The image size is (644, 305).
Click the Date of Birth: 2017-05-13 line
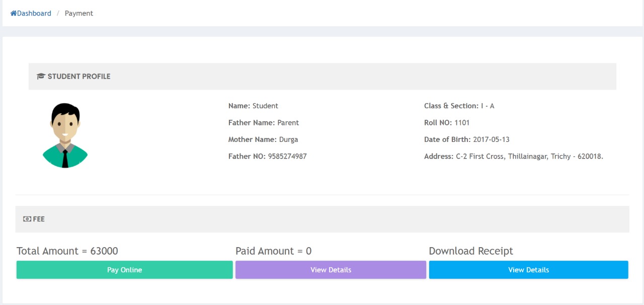[x=467, y=139]
